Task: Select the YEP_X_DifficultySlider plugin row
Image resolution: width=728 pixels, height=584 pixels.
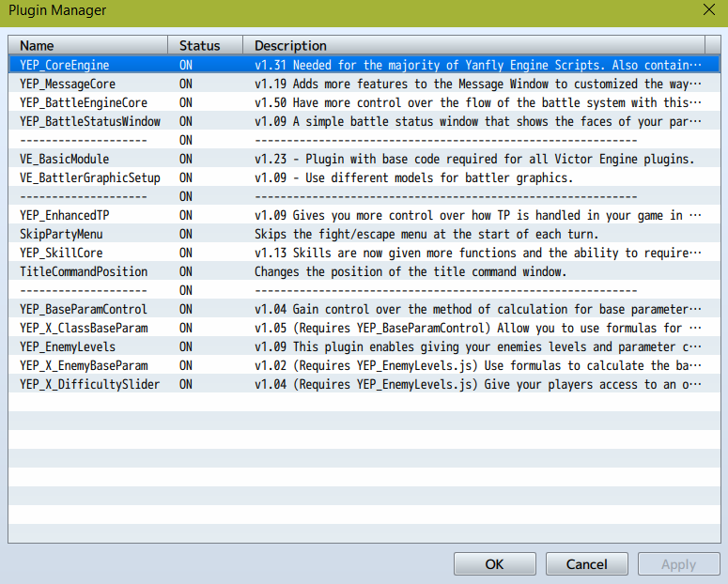Action: point(364,384)
